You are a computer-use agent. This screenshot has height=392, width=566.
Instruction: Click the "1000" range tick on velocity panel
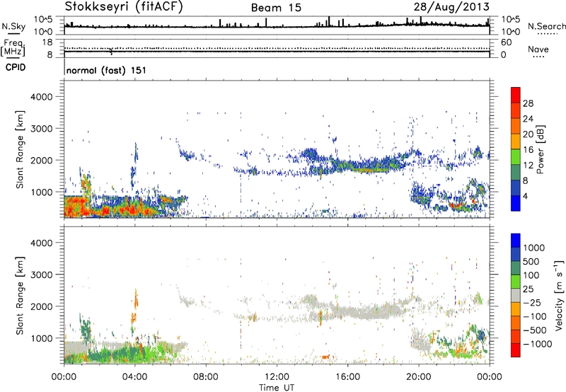(x=42, y=338)
